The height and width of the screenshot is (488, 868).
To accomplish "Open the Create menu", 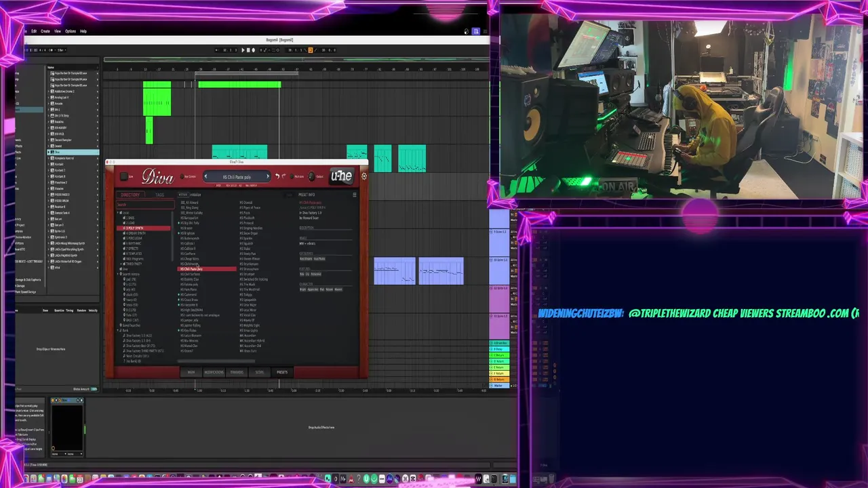I will pos(45,31).
